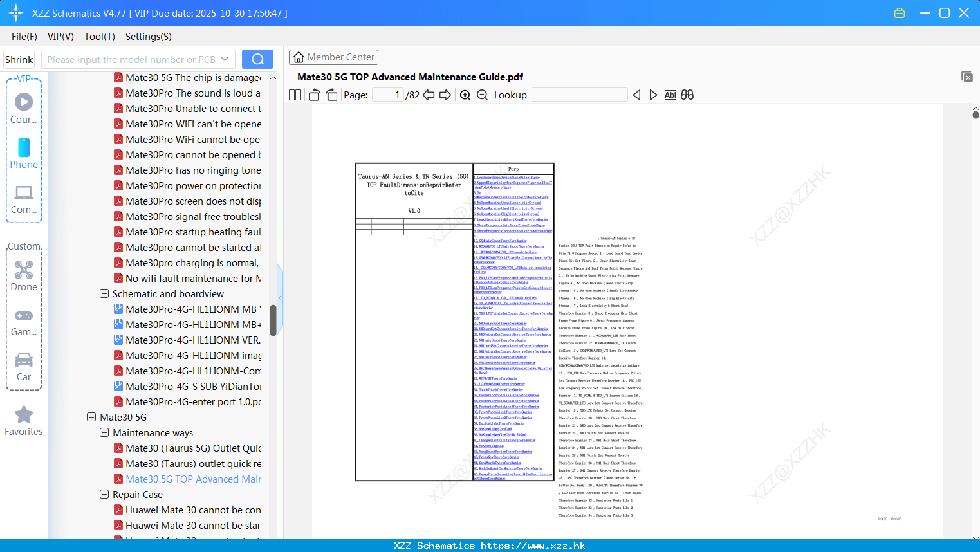The image size is (980, 552).
Task: Close the PDF tab with corner icon
Action: click(966, 77)
